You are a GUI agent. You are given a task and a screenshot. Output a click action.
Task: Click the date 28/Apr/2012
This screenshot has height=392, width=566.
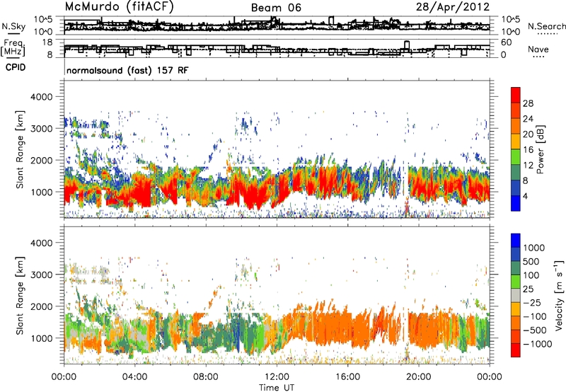[x=453, y=7]
